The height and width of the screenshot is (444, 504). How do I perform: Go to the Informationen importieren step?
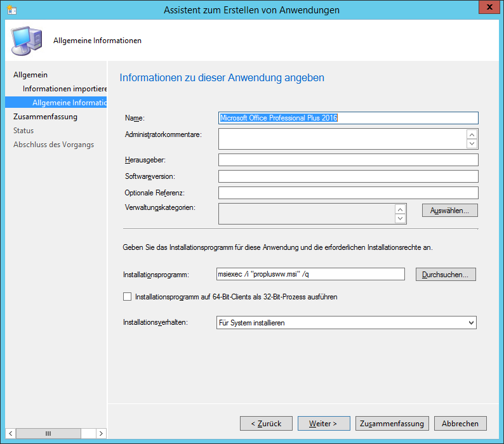(x=65, y=89)
